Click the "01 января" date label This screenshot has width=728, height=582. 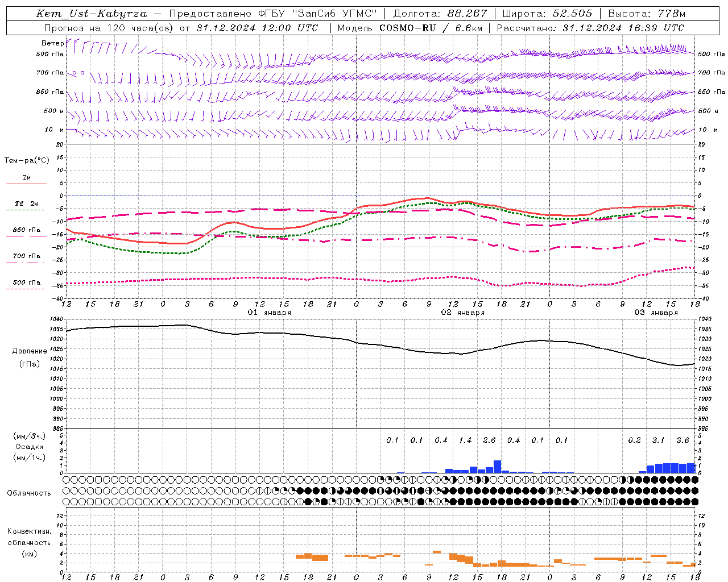click(270, 313)
